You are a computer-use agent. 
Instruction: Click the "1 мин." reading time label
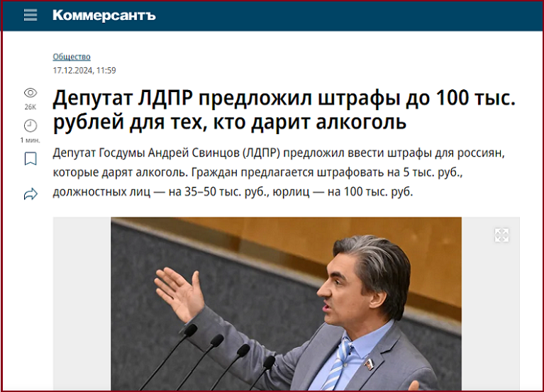(x=30, y=140)
